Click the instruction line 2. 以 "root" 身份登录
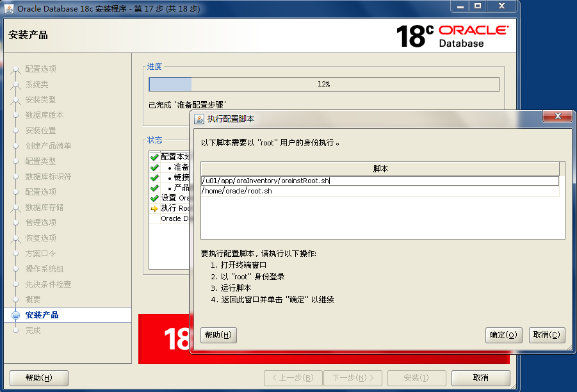Image resolution: width=577 pixels, height=392 pixels. pyautogui.click(x=248, y=277)
